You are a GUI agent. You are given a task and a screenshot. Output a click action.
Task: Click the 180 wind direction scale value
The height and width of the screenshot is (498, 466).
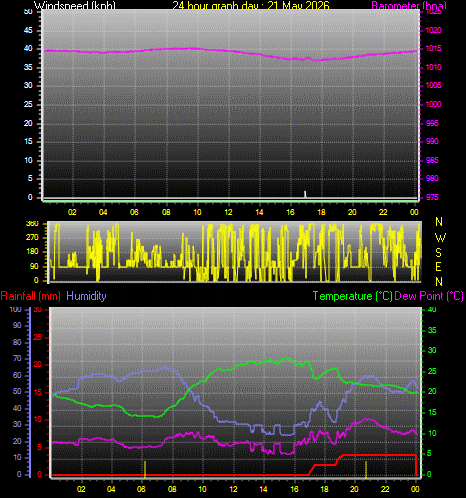pos(32,251)
